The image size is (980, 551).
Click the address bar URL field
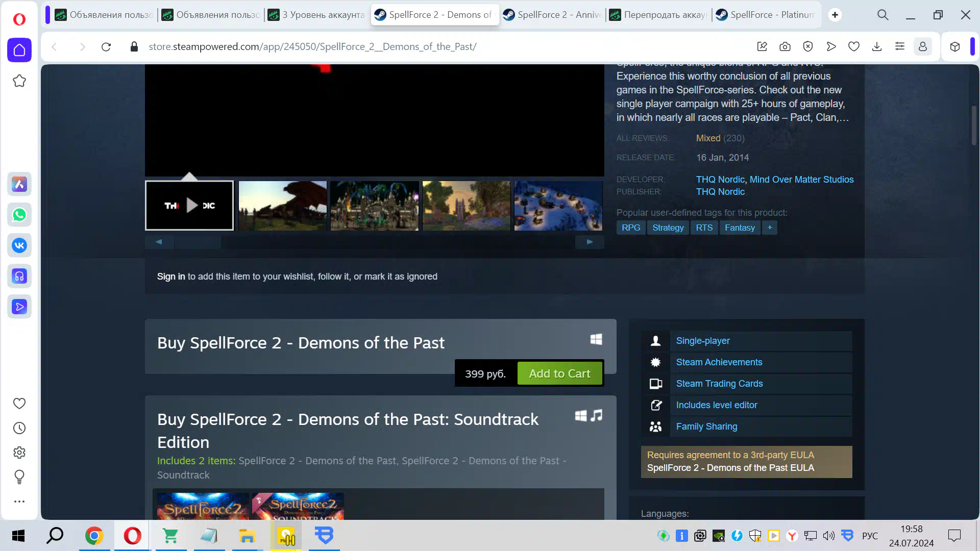coord(312,47)
